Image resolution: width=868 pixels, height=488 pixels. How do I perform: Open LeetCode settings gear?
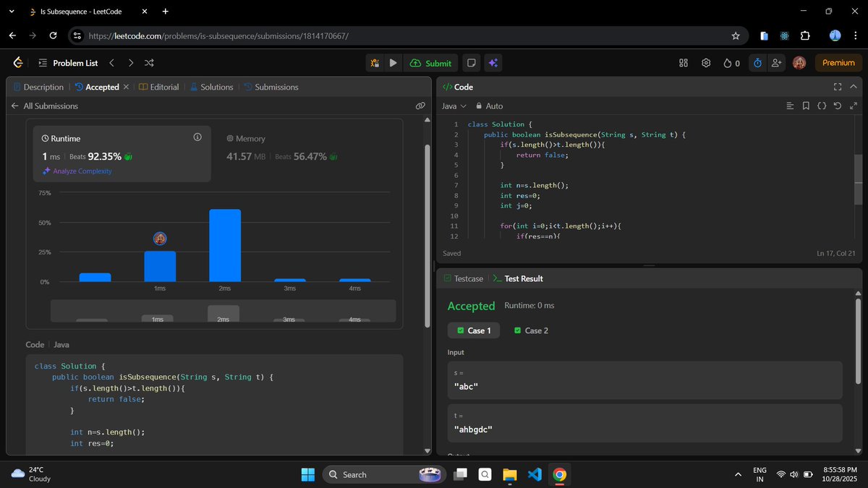[x=706, y=63]
